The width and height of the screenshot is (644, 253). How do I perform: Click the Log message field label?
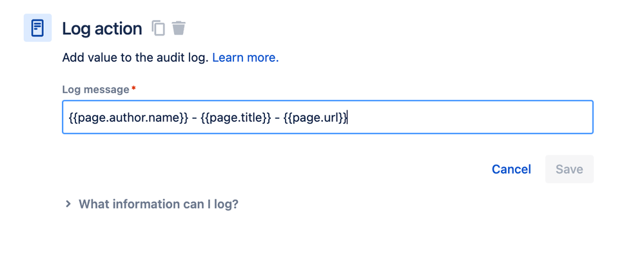(95, 90)
